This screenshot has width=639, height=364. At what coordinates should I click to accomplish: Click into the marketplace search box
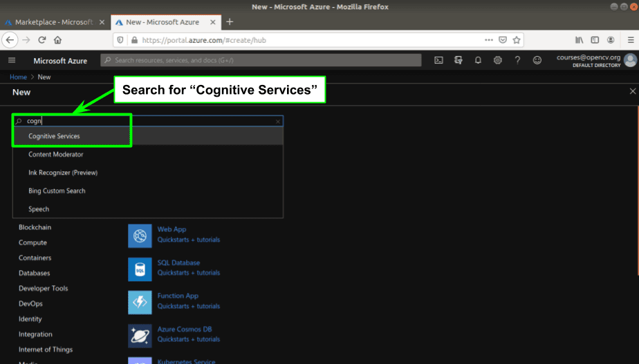[x=148, y=121]
